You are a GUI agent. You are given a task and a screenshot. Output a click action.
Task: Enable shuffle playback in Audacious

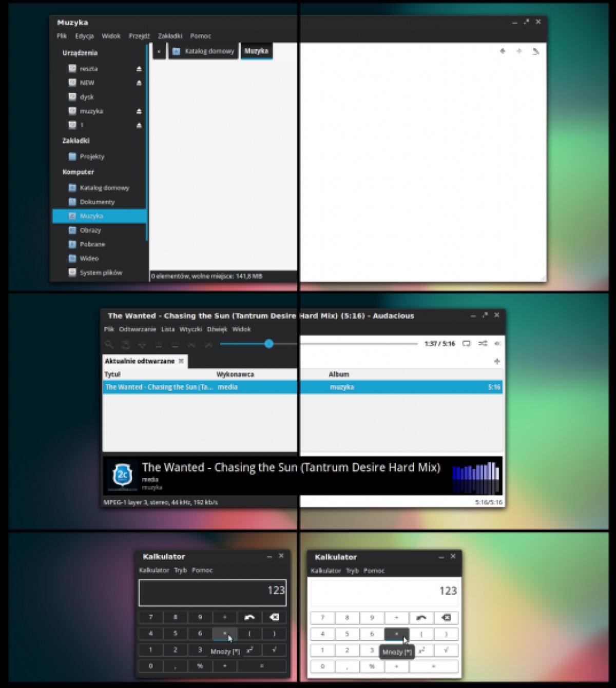pyautogui.click(x=483, y=344)
